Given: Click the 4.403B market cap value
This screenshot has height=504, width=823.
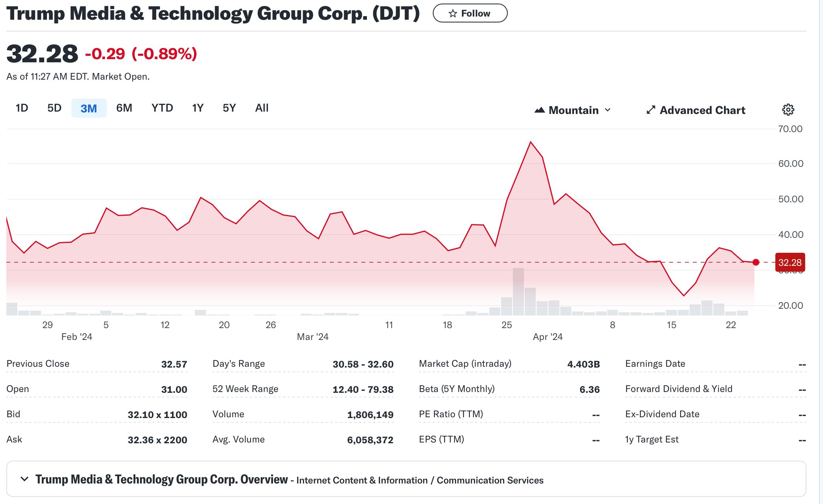Looking at the screenshot, I should [x=584, y=364].
